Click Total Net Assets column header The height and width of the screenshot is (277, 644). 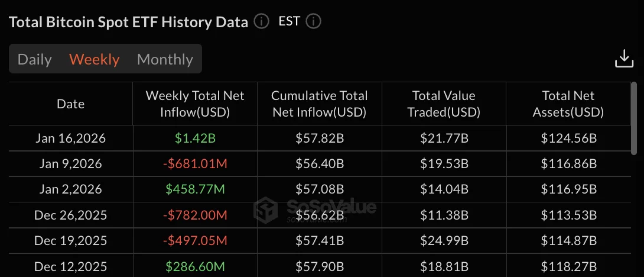pyautogui.click(x=568, y=104)
